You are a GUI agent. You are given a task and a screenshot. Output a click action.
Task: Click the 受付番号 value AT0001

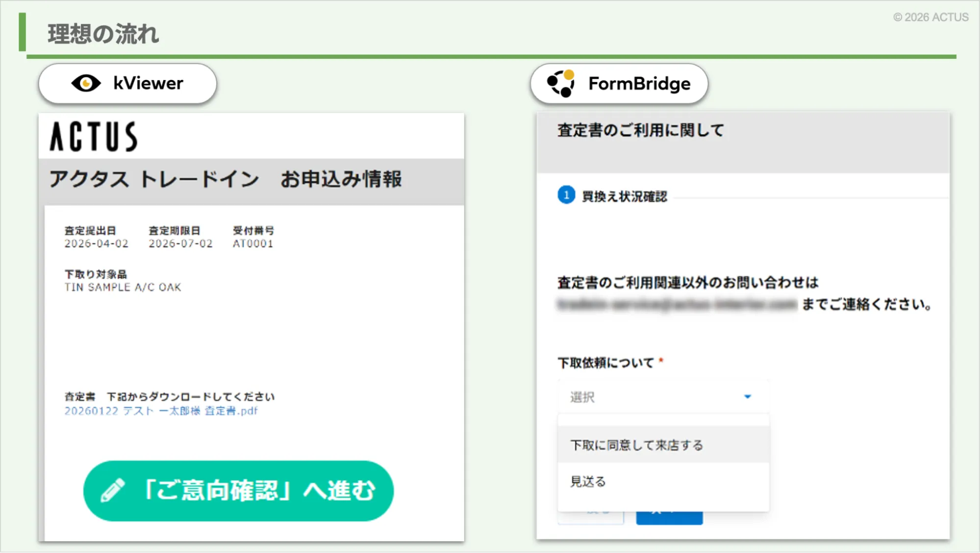252,243
